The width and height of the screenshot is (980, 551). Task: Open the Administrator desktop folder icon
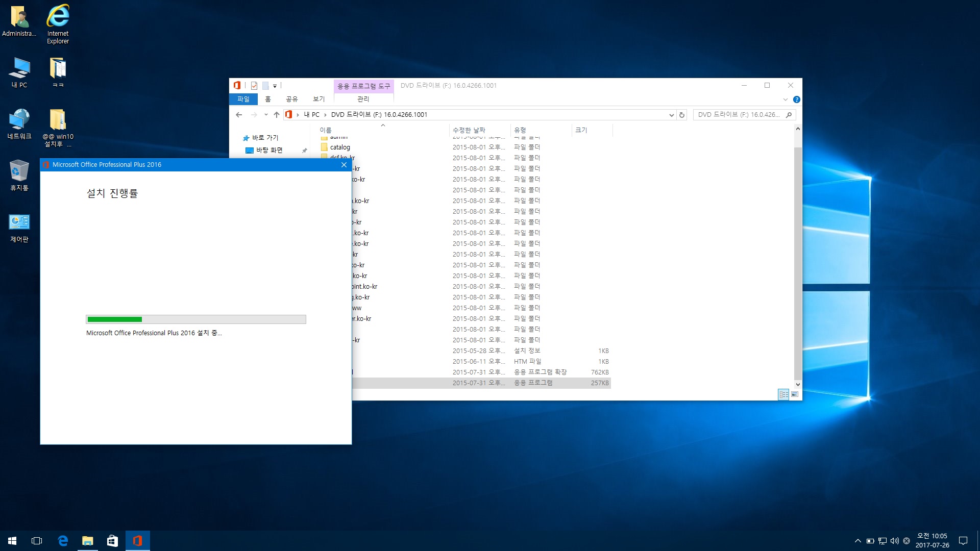(x=19, y=21)
